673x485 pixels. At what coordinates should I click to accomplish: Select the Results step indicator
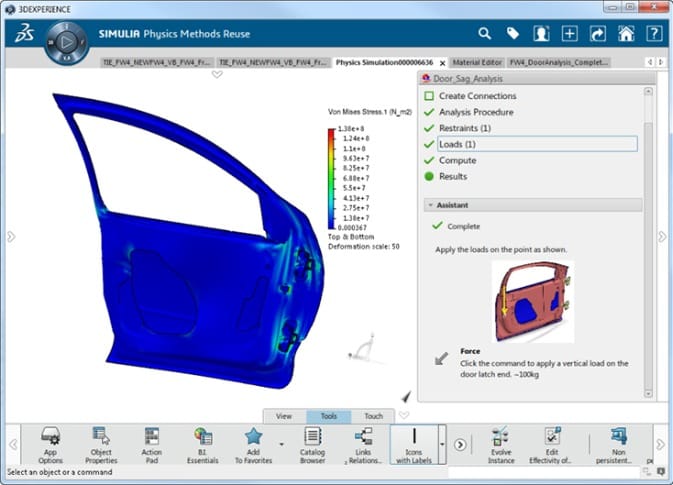coord(429,177)
